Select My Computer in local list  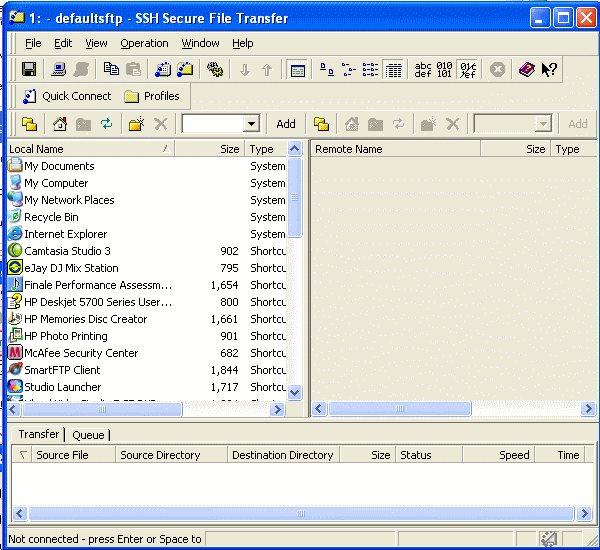pos(56,183)
